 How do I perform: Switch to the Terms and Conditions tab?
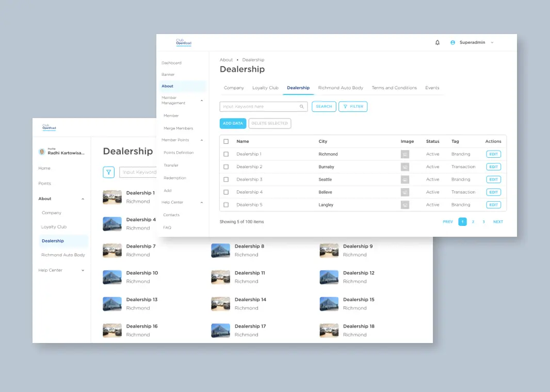394,88
